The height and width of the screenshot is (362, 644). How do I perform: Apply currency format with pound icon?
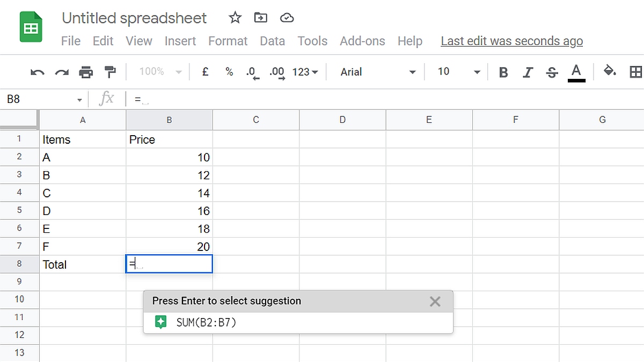pyautogui.click(x=204, y=71)
